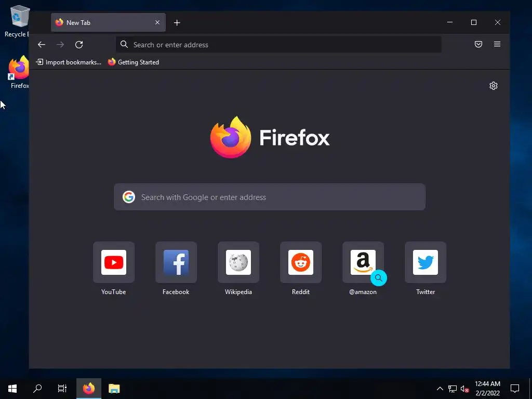This screenshot has height=399, width=532.
Task: Minimize the Firefox window
Action: (x=450, y=22)
